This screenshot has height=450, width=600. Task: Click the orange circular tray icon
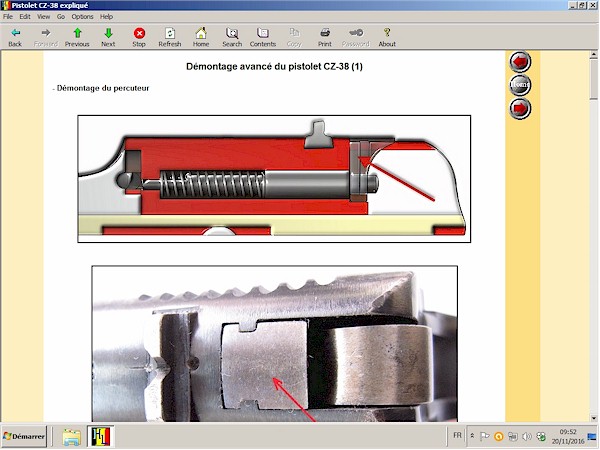pos(499,436)
